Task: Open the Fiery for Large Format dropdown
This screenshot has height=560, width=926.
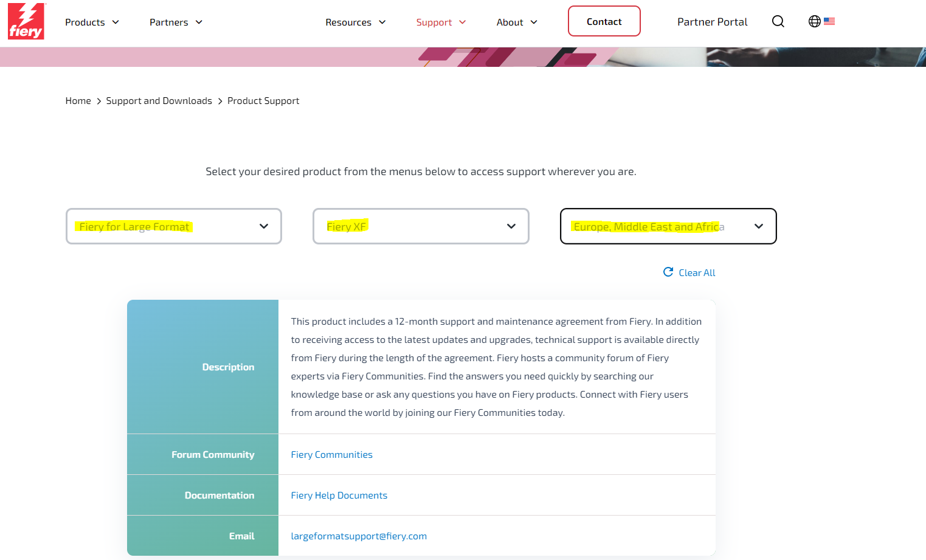Action: (173, 226)
